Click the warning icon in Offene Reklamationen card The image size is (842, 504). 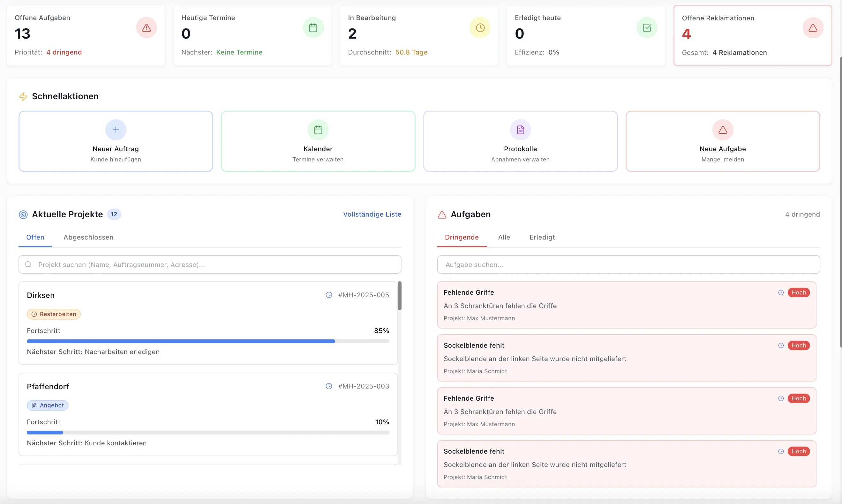pos(813,28)
